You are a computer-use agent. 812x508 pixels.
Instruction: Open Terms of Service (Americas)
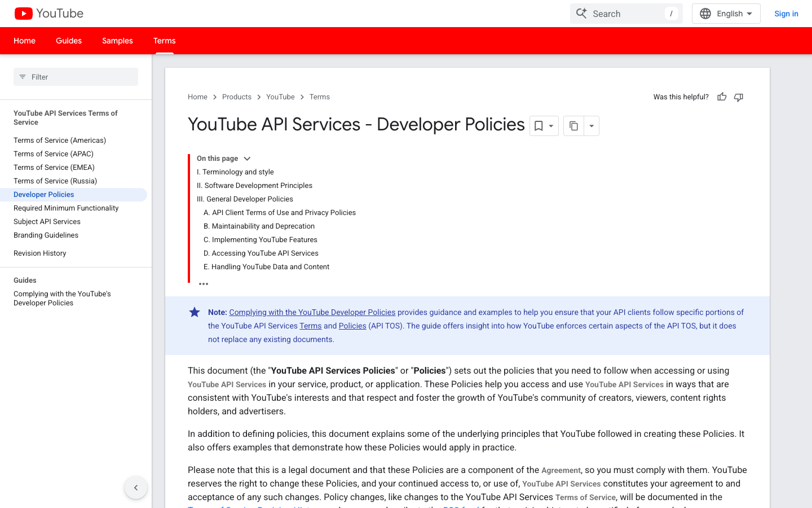pos(60,140)
